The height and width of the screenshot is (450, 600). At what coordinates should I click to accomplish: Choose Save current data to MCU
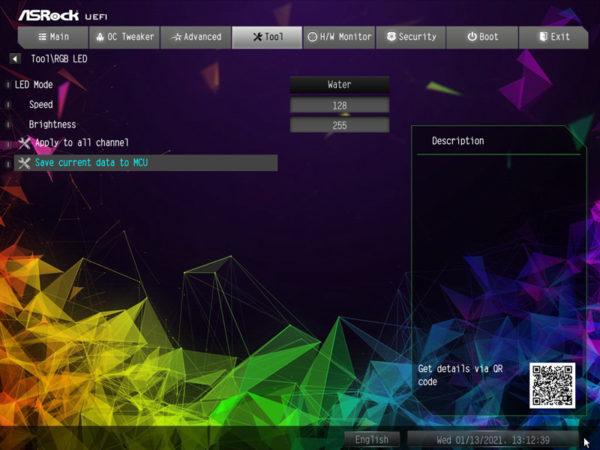[x=91, y=163]
